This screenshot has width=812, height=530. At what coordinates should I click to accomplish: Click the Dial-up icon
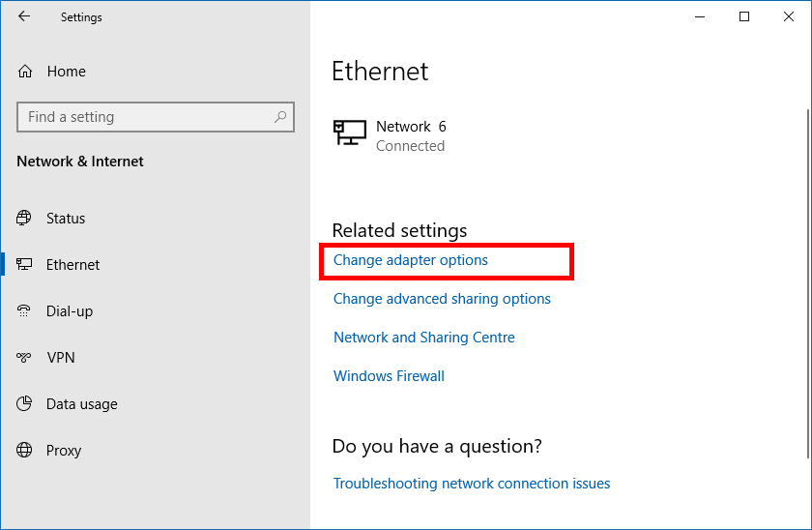click(x=25, y=311)
